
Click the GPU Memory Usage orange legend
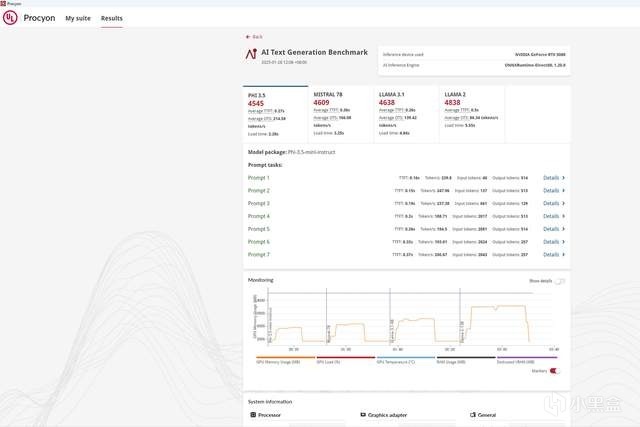(x=285, y=360)
